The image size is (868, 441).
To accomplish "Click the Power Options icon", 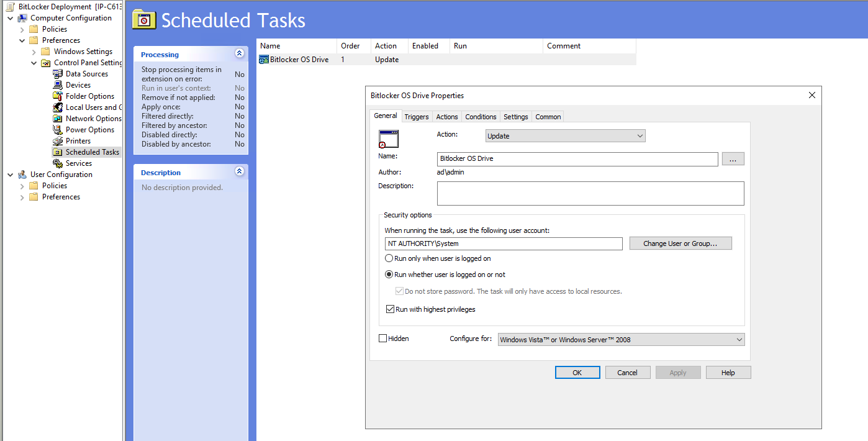I will pyautogui.click(x=58, y=130).
